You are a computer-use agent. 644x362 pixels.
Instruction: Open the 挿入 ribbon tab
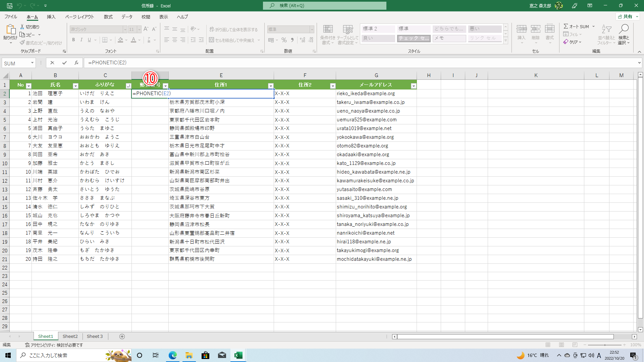pyautogui.click(x=51, y=17)
